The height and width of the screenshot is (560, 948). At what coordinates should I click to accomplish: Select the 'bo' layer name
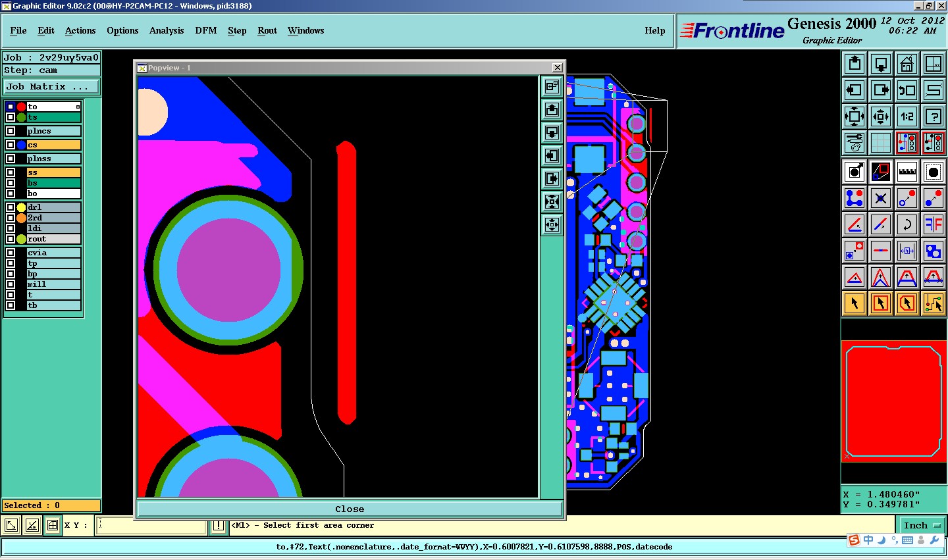54,193
